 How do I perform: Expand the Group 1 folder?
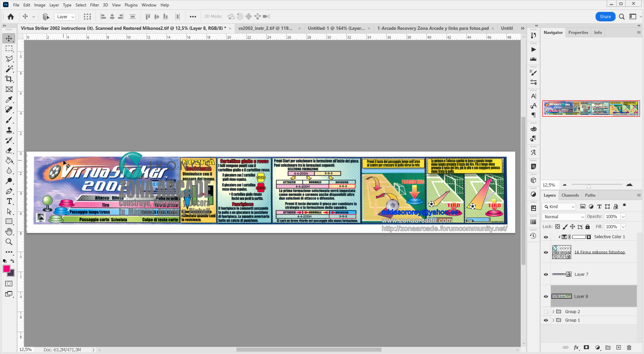(x=554, y=320)
